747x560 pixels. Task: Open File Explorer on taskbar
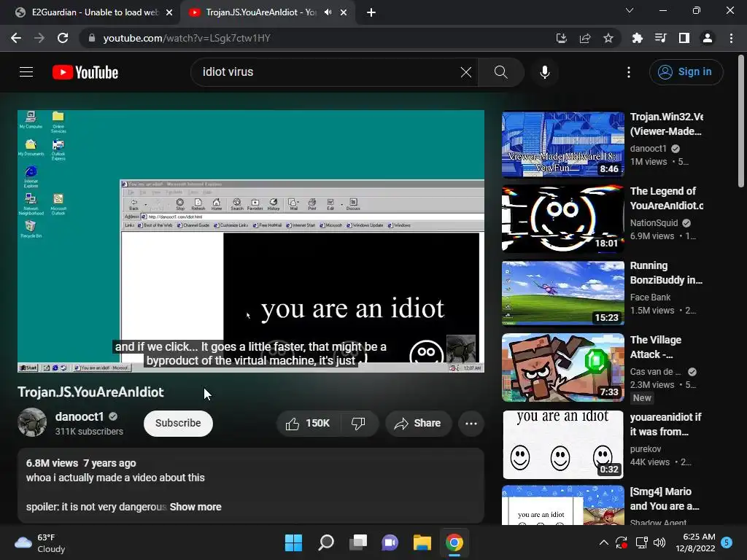422,542
